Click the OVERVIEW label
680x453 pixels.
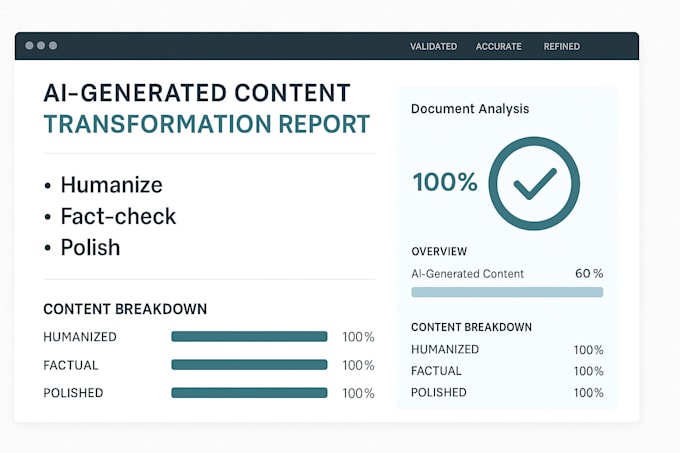(x=439, y=251)
